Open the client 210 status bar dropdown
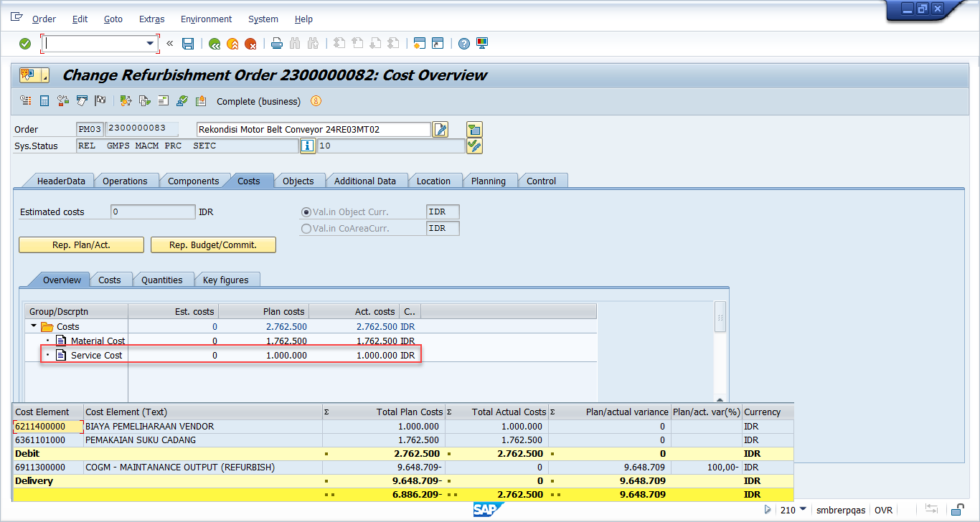 (x=803, y=510)
